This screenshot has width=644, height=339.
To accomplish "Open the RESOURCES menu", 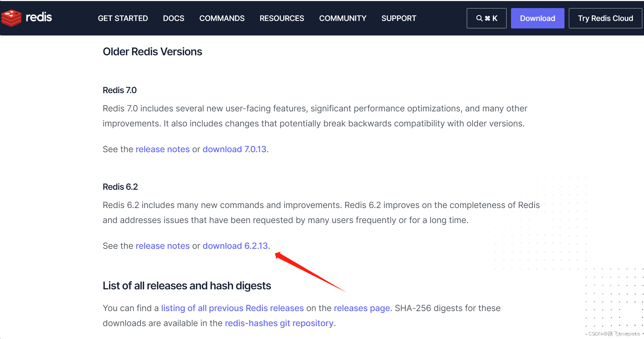I will pyautogui.click(x=282, y=18).
